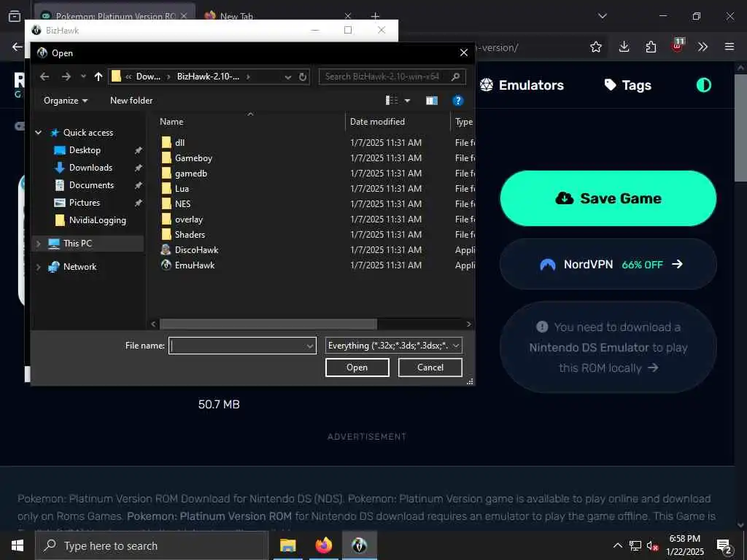Open the File name history dropdown
The width and height of the screenshot is (747, 560).
[310, 346]
